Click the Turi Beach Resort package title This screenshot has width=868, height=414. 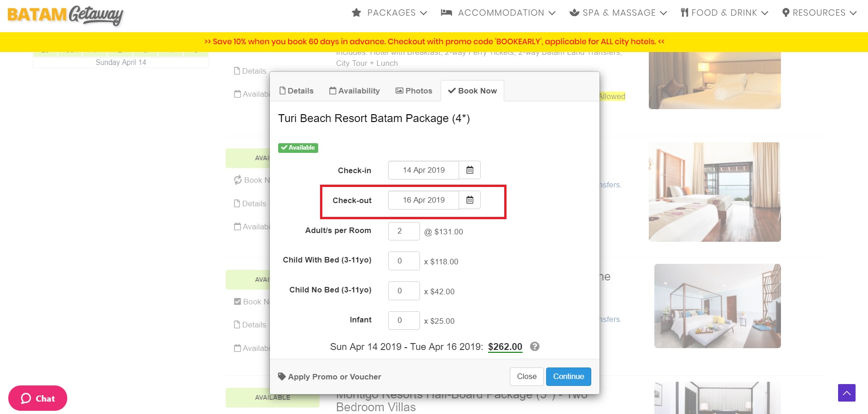(374, 118)
